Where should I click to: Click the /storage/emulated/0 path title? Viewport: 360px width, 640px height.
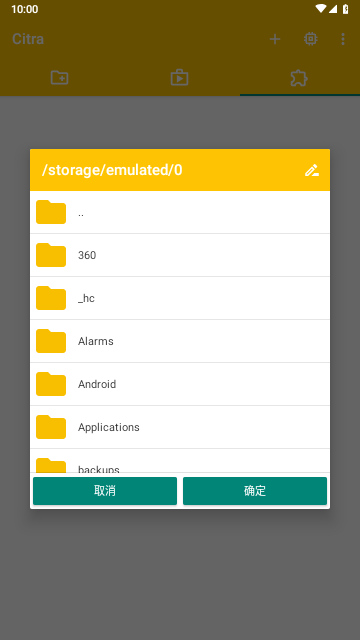112,170
